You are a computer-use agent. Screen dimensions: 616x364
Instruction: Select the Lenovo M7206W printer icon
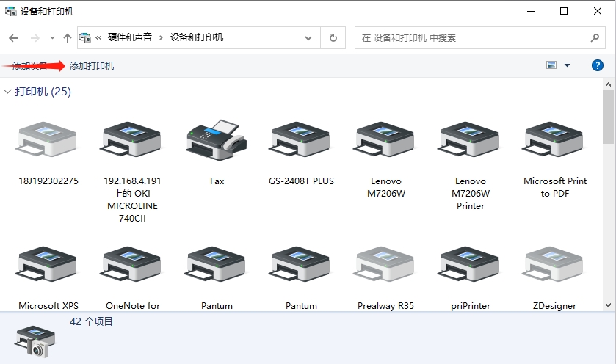point(384,139)
